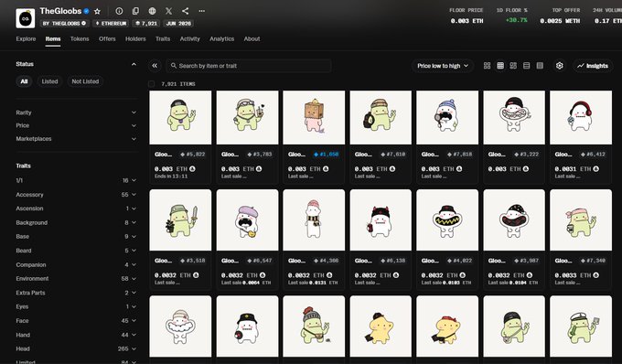Click the highlighted rarity rank #1,050 badge

326,155
